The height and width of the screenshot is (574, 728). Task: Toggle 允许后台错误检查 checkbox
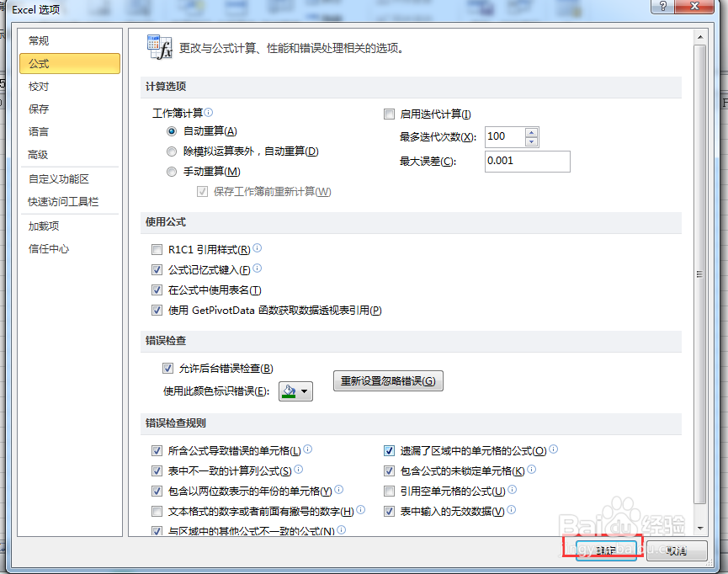[x=167, y=369]
